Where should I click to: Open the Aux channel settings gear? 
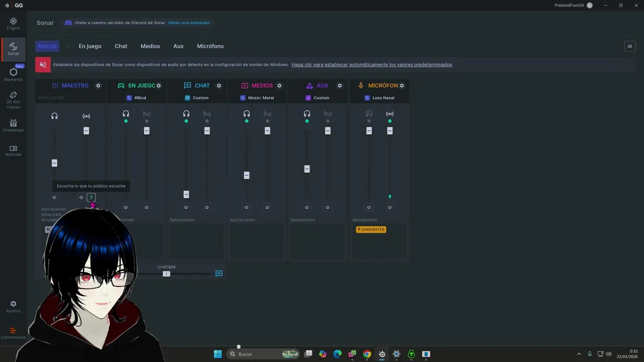[340, 85]
